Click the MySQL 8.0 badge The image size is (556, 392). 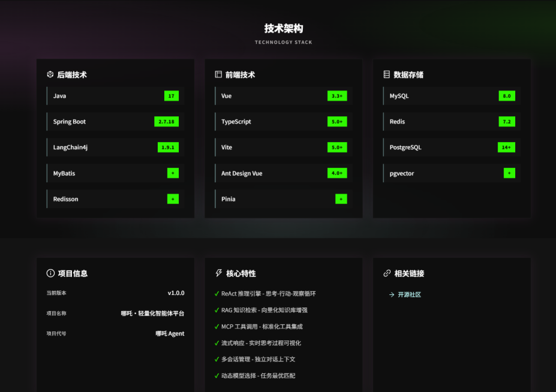507,96
